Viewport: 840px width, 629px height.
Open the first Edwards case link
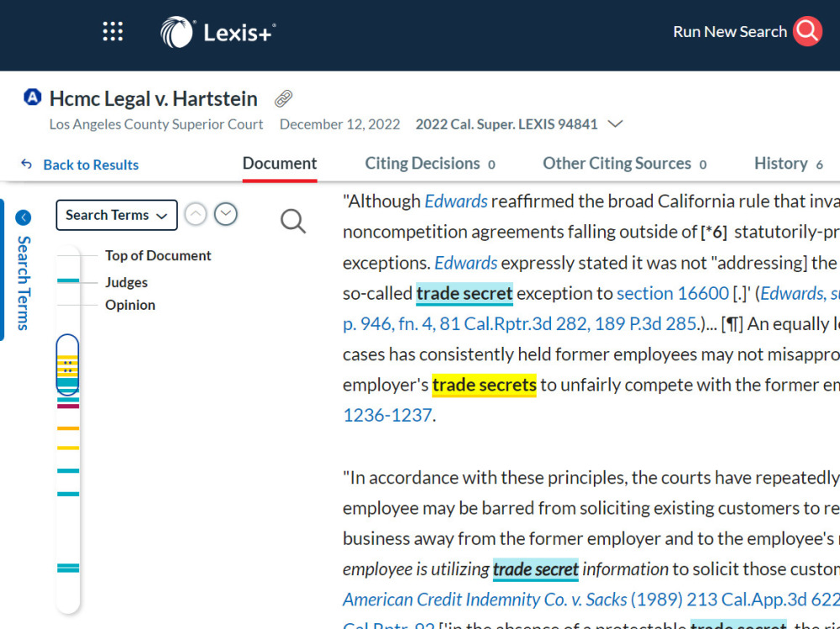tap(456, 202)
